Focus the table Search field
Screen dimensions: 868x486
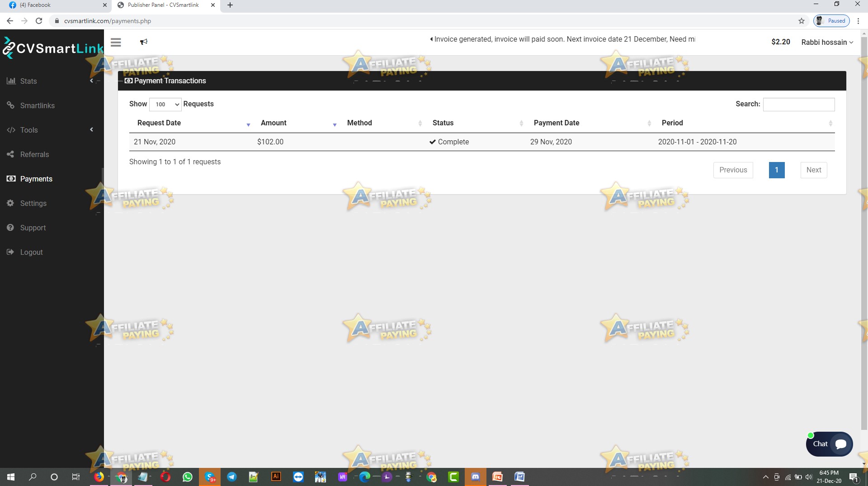point(799,104)
